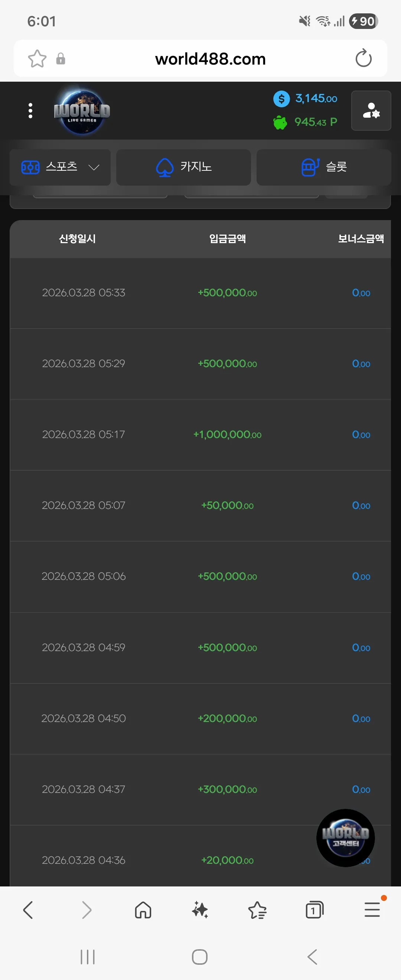Click the world488.com address bar
Viewport: 401px width, 980px height.
[211, 59]
